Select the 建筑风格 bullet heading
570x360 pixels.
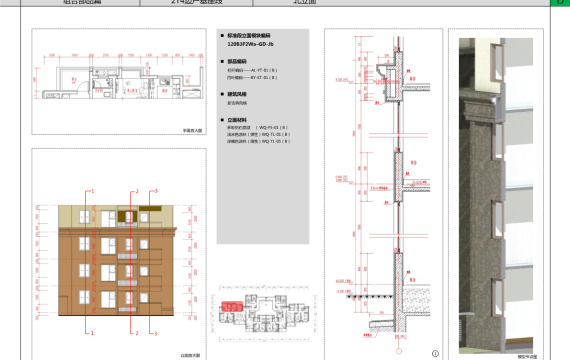(x=237, y=94)
